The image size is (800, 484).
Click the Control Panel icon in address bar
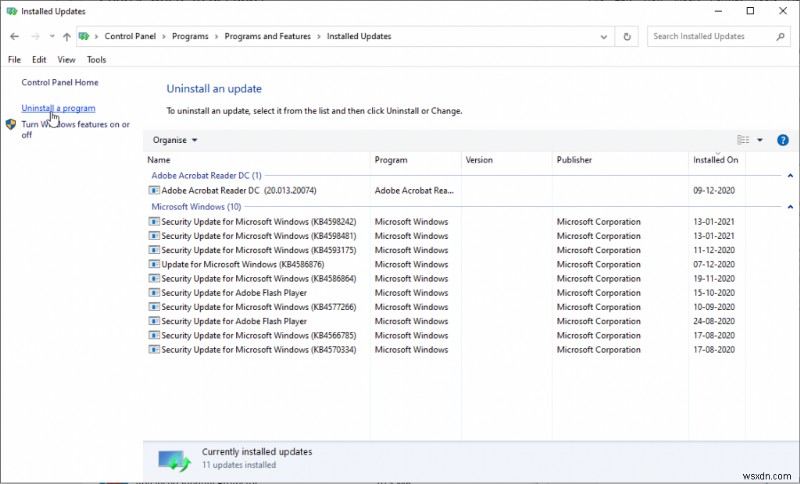pos(84,36)
